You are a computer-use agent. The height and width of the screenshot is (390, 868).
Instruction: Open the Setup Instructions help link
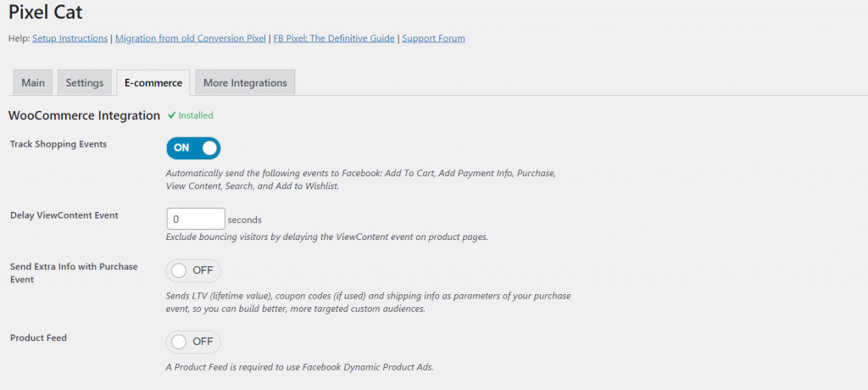click(x=70, y=38)
